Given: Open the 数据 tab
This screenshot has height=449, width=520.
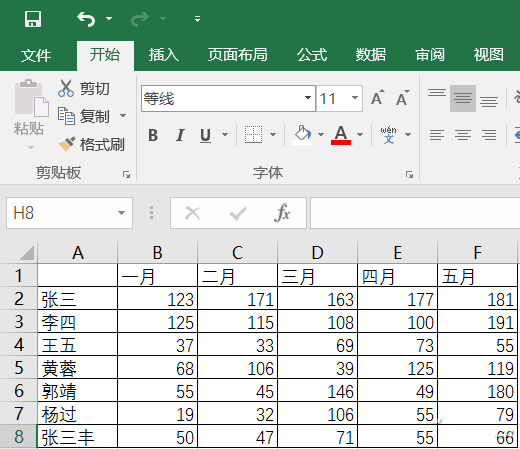Looking at the screenshot, I should coord(371,55).
